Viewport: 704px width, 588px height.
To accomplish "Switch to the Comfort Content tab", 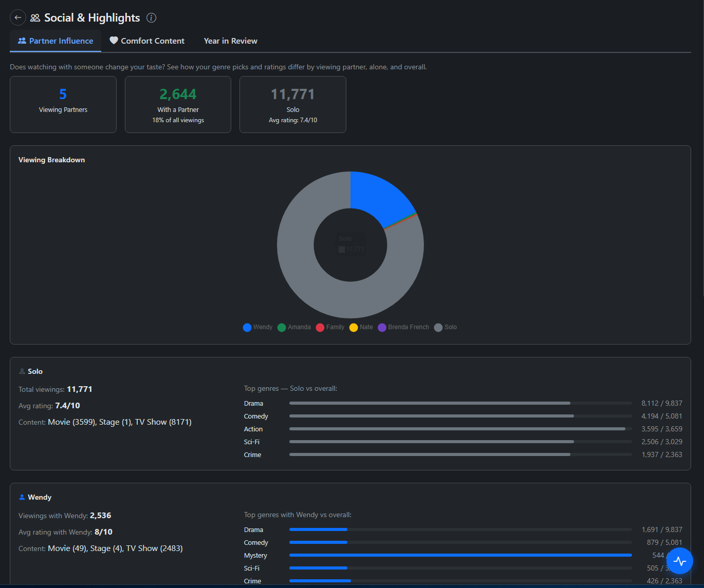I will point(147,41).
